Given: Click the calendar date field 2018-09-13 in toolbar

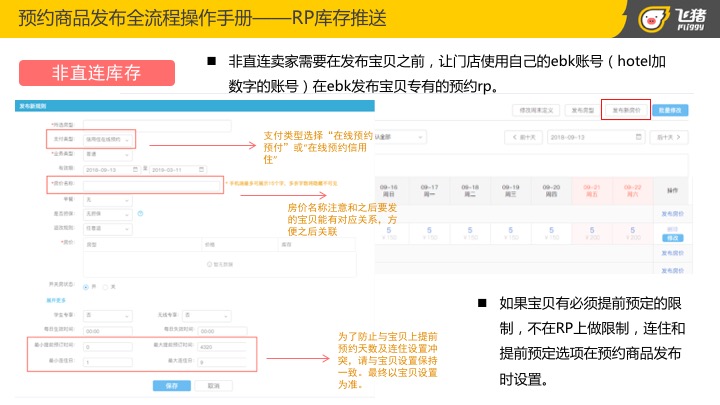Looking at the screenshot, I should pos(596,137).
